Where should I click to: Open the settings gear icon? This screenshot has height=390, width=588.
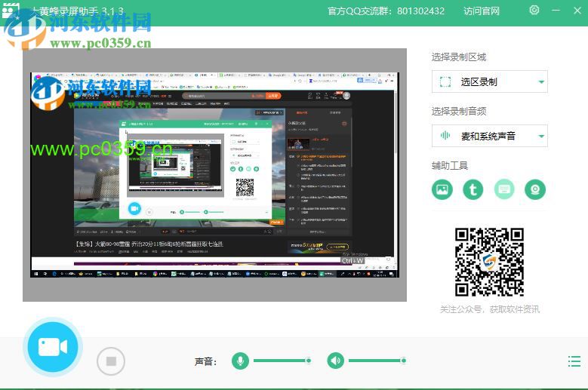coord(534,10)
